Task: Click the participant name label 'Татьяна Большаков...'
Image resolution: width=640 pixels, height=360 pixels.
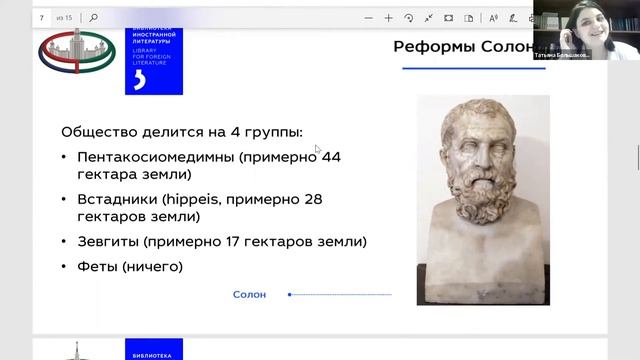Action: pyautogui.click(x=562, y=55)
